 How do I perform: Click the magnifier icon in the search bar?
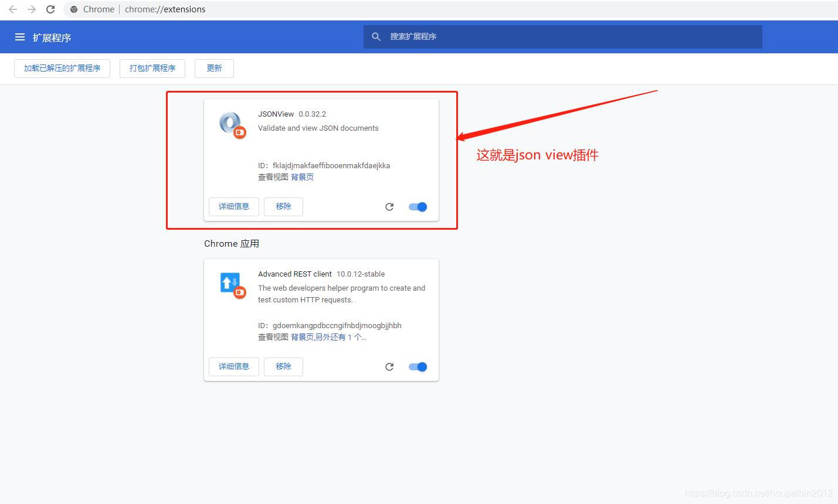[376, 36]
